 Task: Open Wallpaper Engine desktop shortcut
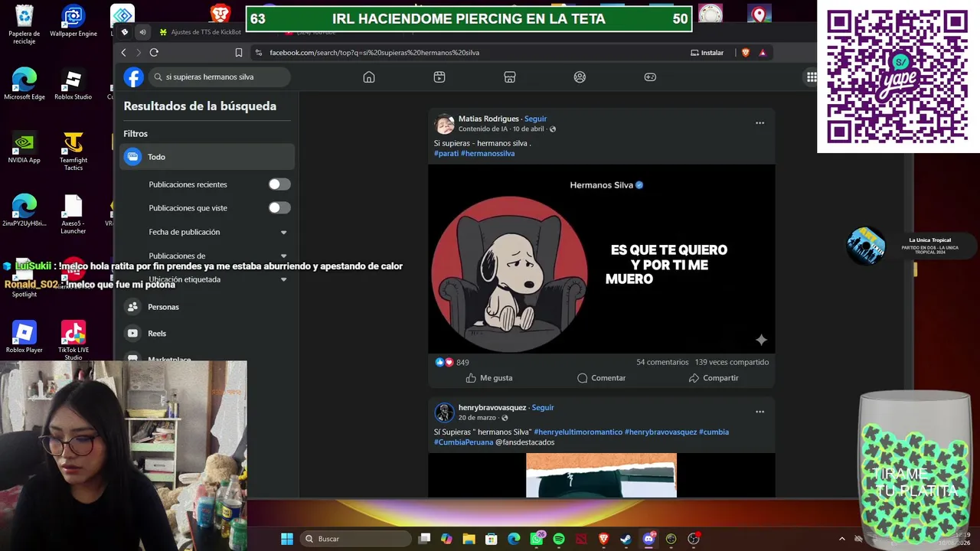(x=73, y=21)
